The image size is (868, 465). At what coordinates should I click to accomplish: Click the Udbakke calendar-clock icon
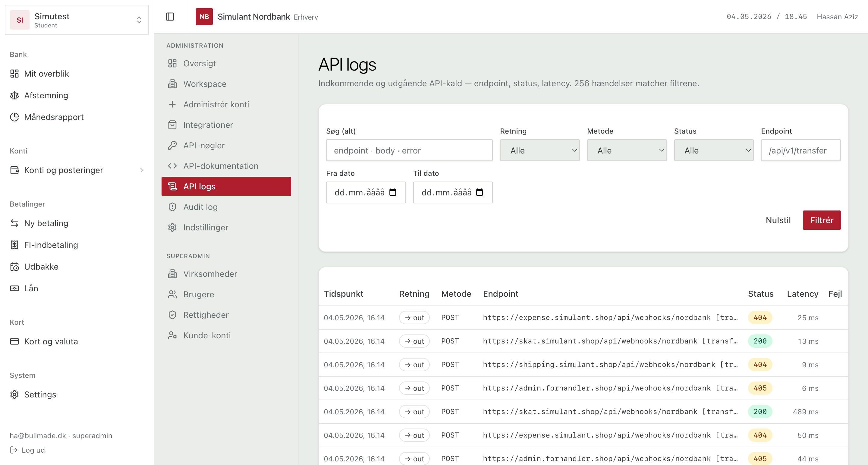pos(14,267)
